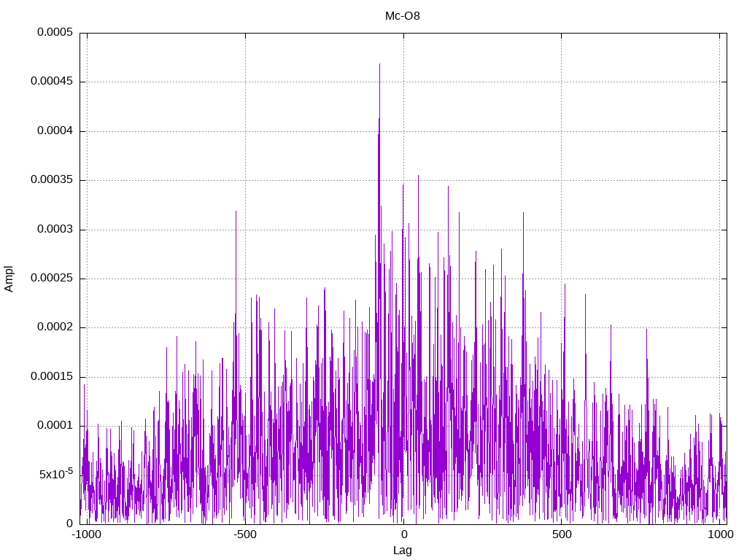Click the y-axis value 0
The image size is (747, 560).
(69, 524)
